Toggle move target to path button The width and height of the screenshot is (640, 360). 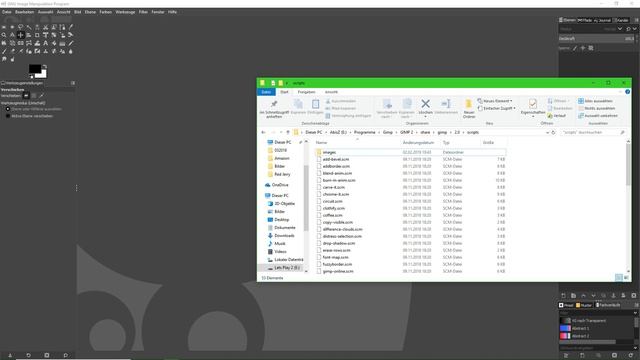41,96
